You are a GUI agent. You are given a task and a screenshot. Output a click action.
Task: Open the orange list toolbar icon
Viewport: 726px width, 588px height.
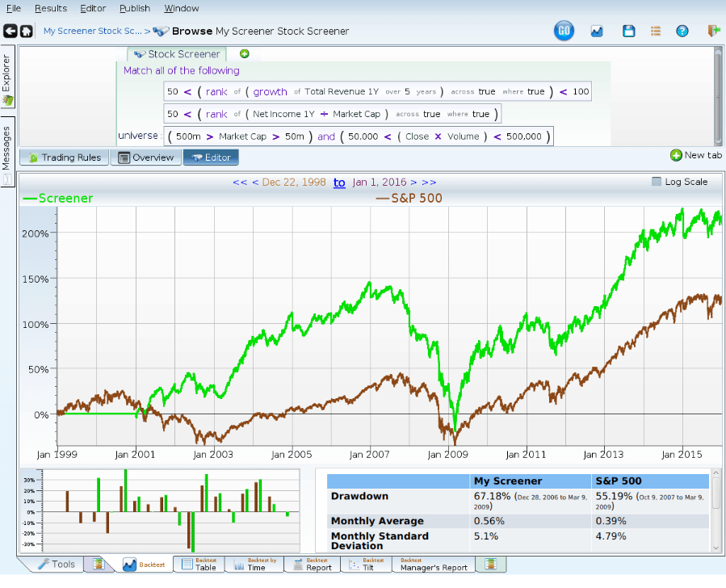656,31
